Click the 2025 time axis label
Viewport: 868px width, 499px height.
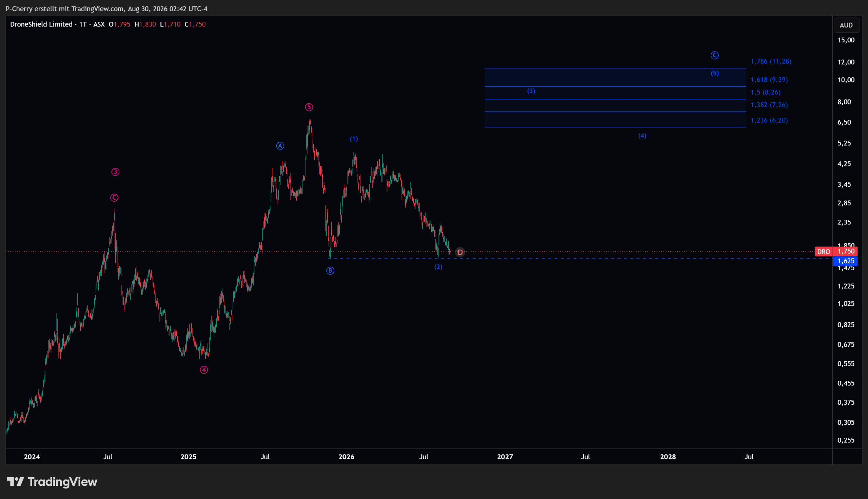[189, 457]
